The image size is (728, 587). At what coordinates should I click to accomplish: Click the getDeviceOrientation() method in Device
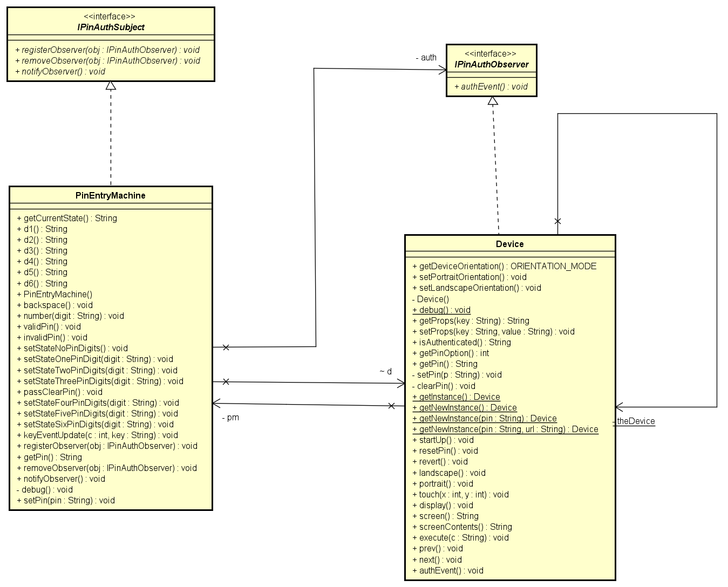tap(503, 266)
